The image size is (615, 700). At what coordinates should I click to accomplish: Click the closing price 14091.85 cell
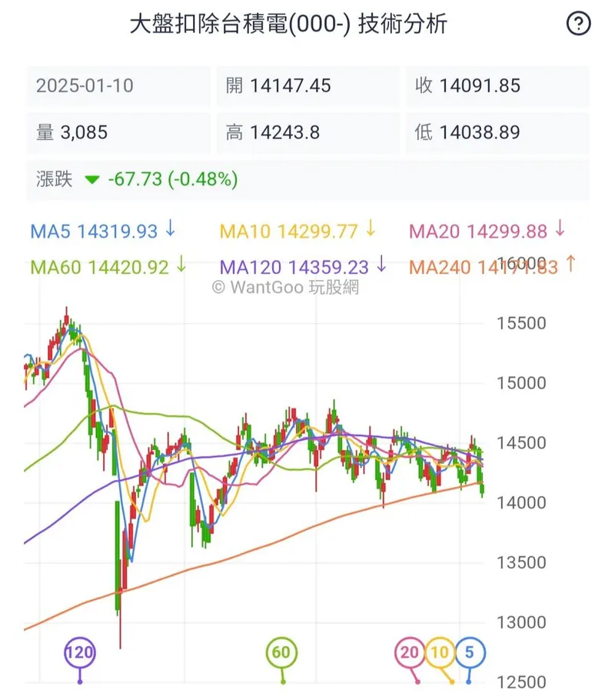[497, 85]
